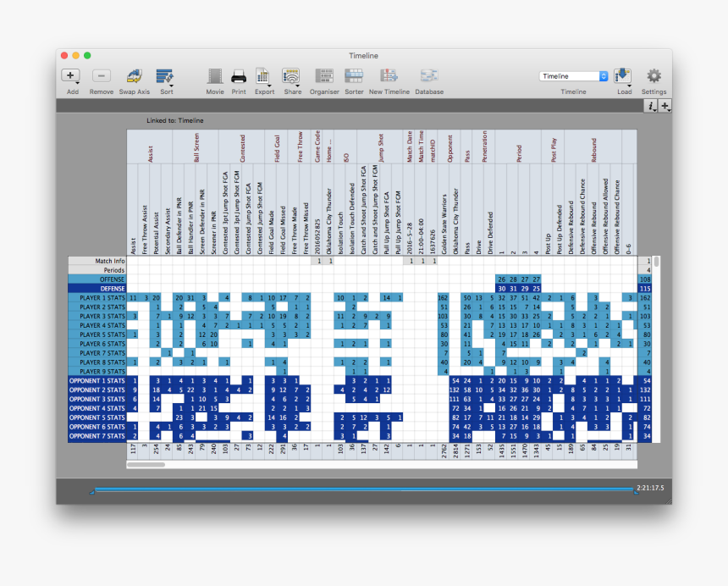Select the OPPONENT 5 STATS row header
This screenshot has width=728, height=586.
coord(97,418)
